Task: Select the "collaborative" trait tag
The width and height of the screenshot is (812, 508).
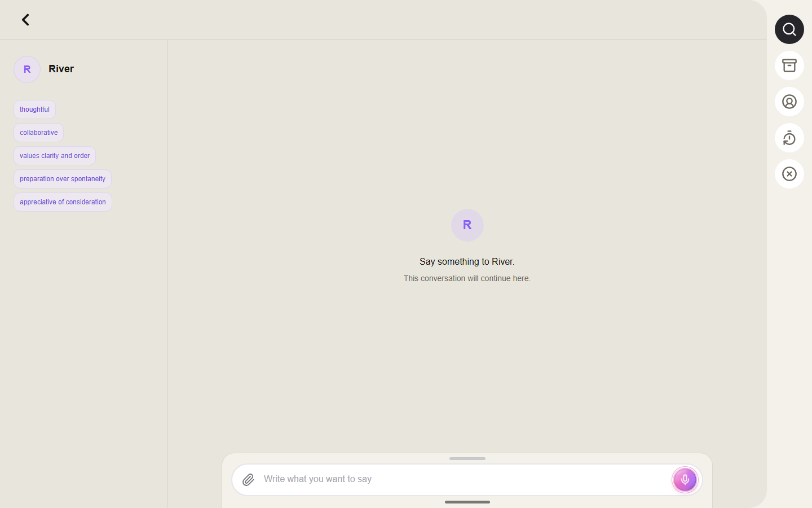Action: pyautogui.click(x=39, y=133)
